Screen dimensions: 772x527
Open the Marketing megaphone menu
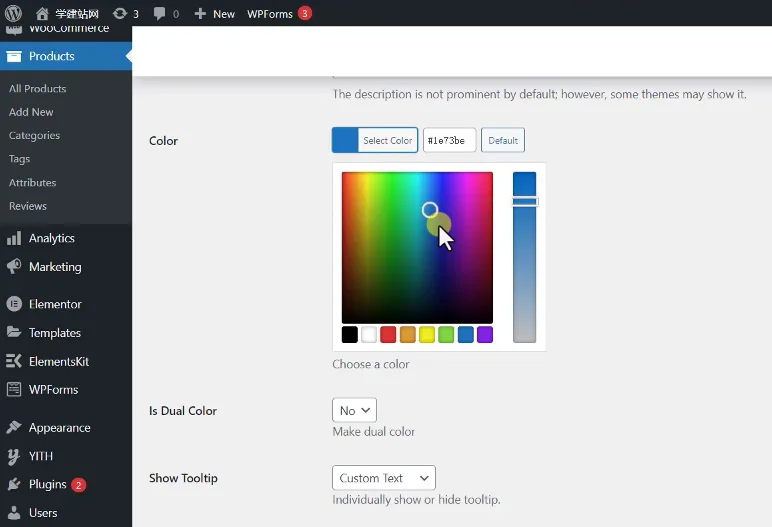pos(54,267)
